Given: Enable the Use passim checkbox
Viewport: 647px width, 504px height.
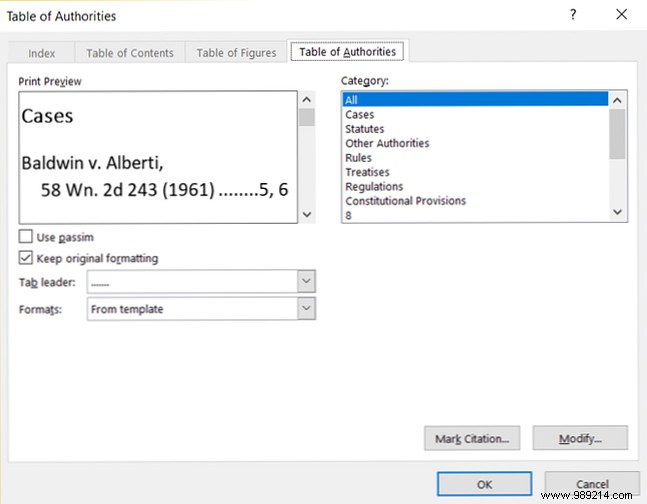Looking at the screenshot, I should pos(26,237).
